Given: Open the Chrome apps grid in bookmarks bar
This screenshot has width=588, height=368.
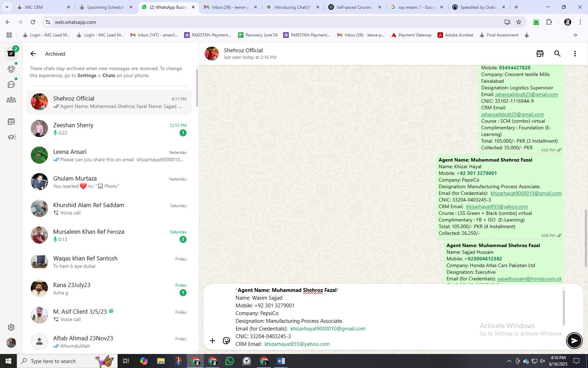Looking at the screenshot, I should [9, 35].
